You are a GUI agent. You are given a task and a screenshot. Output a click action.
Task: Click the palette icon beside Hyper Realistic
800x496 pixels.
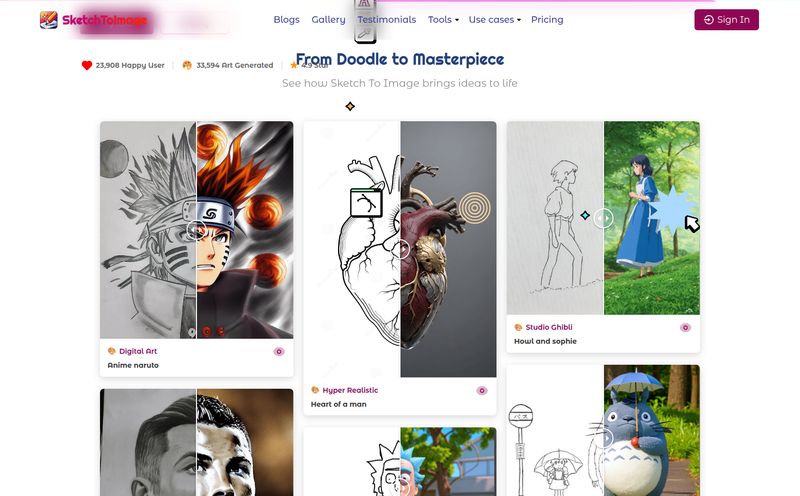tap(315, 390)
